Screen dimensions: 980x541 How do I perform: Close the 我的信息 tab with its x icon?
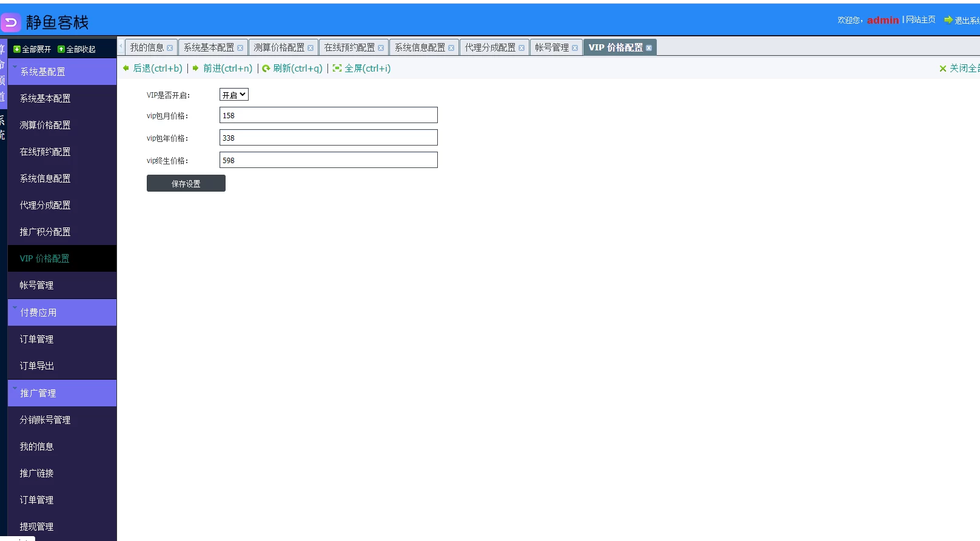click(170, 48)
